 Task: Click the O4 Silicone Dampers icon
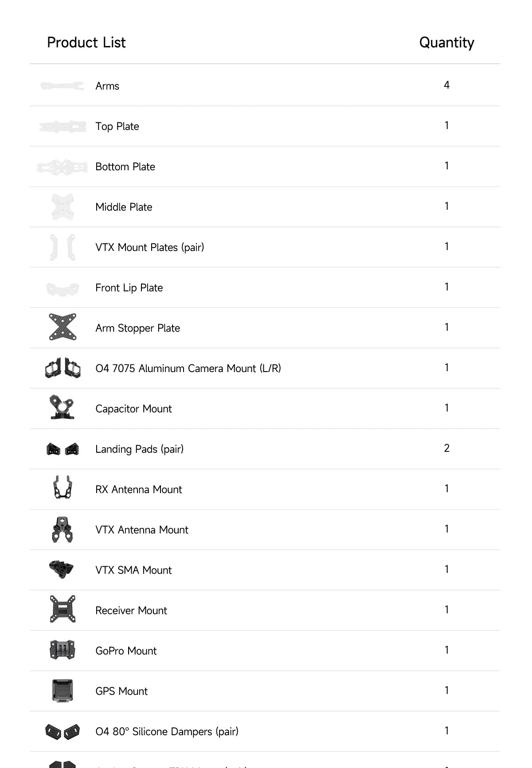63,732
